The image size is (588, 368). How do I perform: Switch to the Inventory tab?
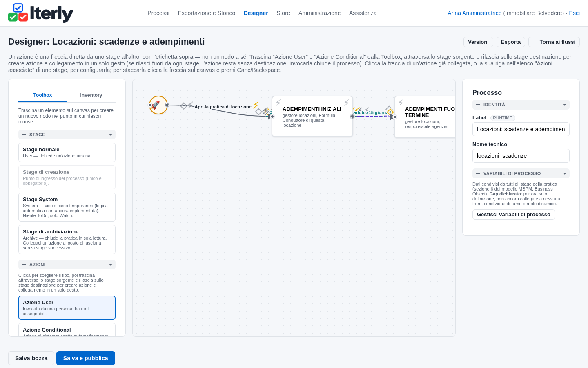(91, 95)
